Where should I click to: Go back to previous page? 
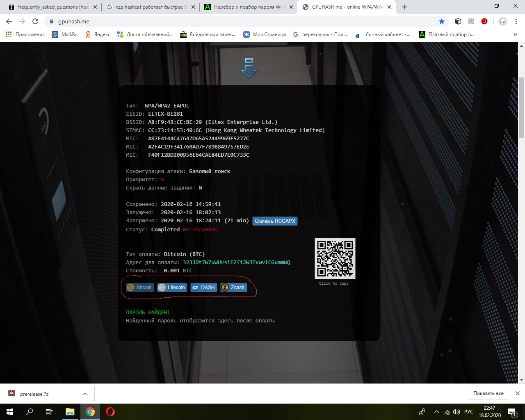(9, 21)
